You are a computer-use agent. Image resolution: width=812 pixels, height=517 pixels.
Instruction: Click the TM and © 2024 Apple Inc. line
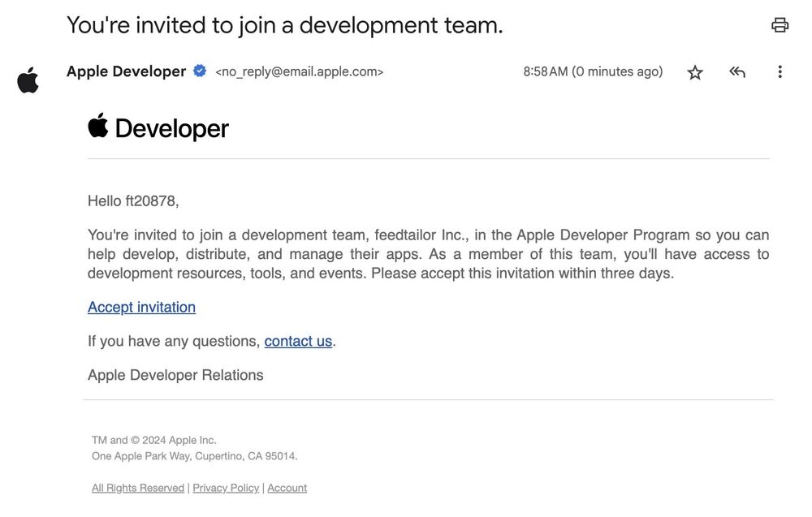pos(153,441)
